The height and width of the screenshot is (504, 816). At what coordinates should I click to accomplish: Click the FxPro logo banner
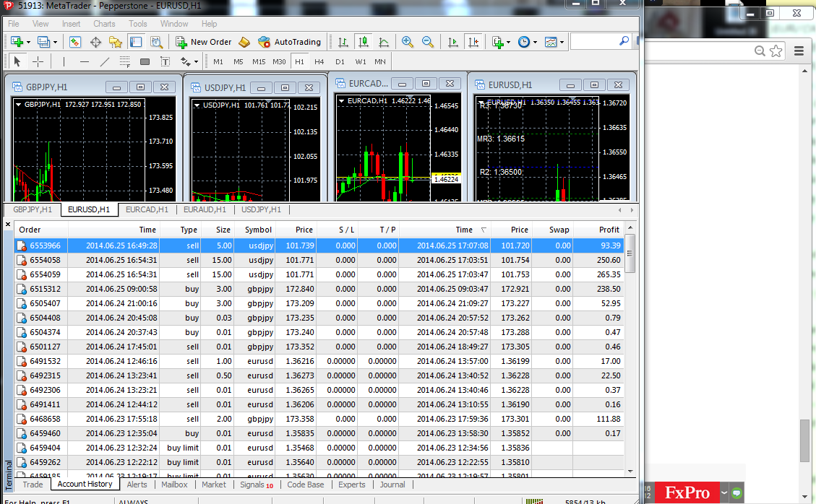(x=687, y=492)
